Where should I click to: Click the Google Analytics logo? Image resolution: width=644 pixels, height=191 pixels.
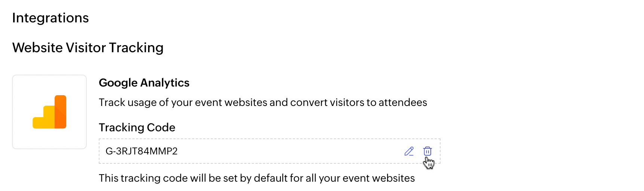49,112
